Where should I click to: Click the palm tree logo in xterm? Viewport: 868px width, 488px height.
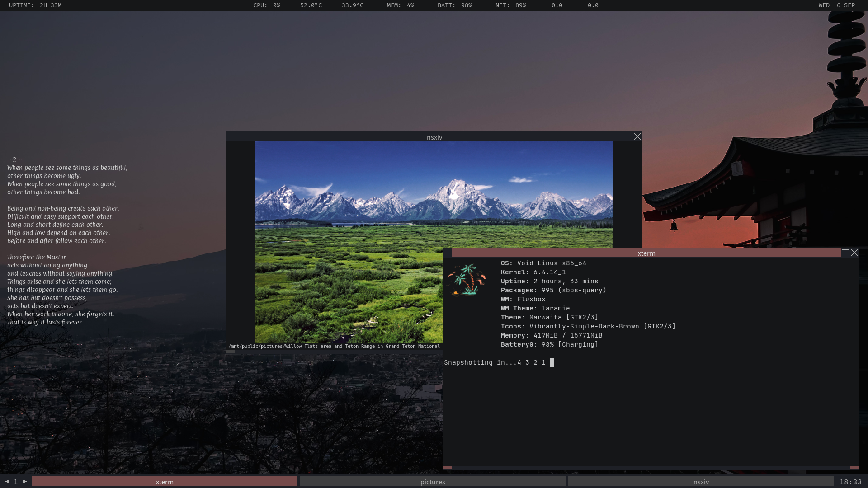[467, 280]
